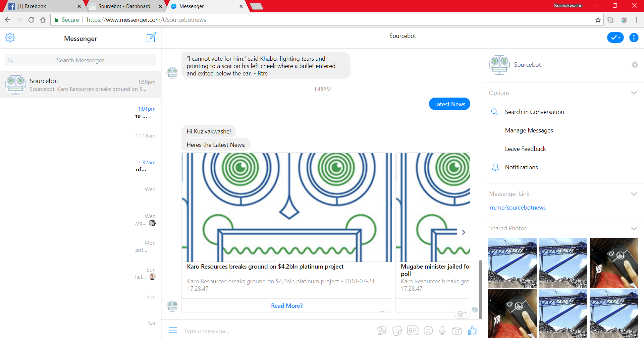The height and width of the screenshot is (340, 644).
Task: Attach a photo or file
Action: [382, 331]
